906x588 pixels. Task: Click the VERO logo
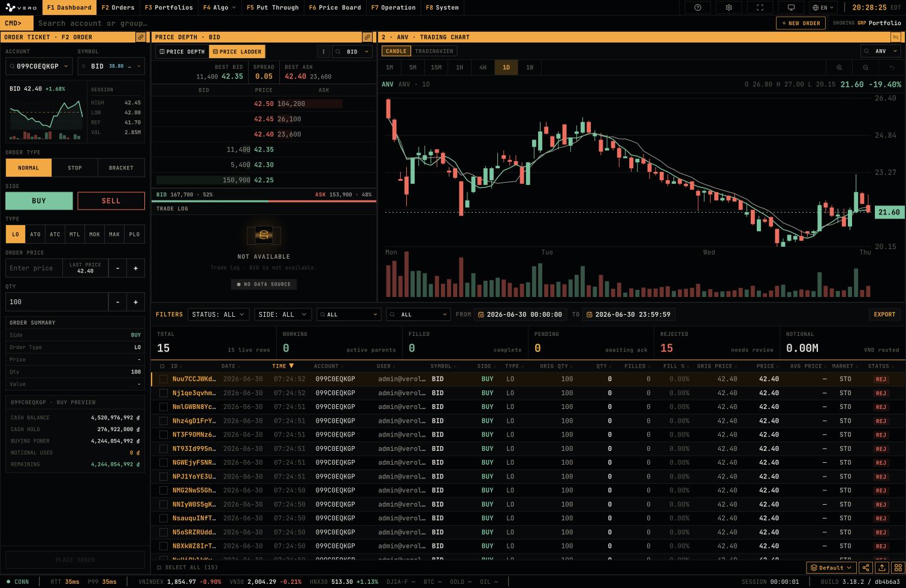point(21,8)
